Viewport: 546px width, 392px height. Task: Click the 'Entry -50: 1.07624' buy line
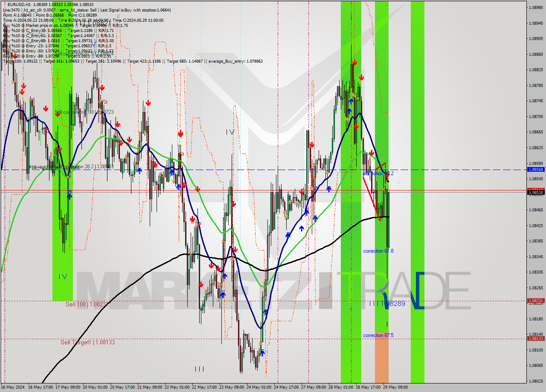pos(58,51)
